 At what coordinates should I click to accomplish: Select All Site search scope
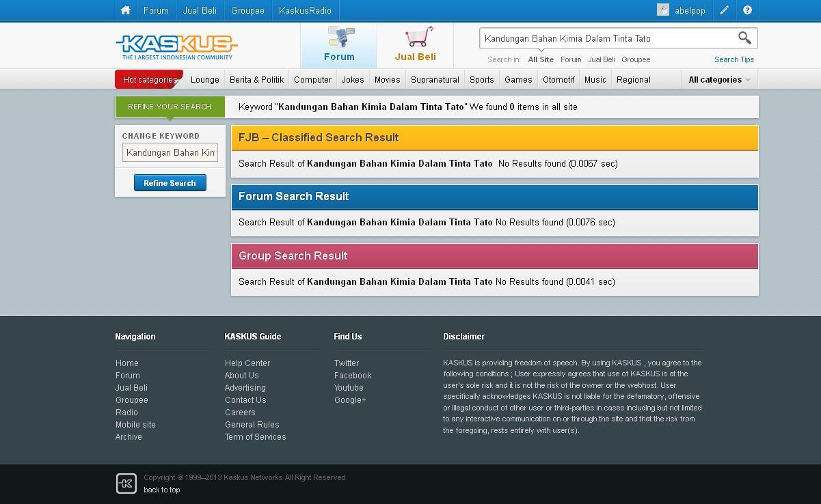[x=541, y=59]
